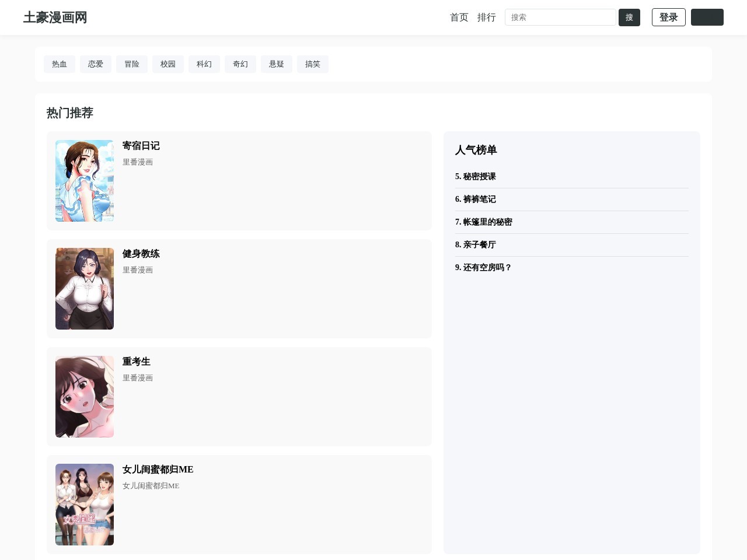Viewport: 747px width, 560px height.
Task: Choose the 搞笑 category tag
Action: (313, 64)
